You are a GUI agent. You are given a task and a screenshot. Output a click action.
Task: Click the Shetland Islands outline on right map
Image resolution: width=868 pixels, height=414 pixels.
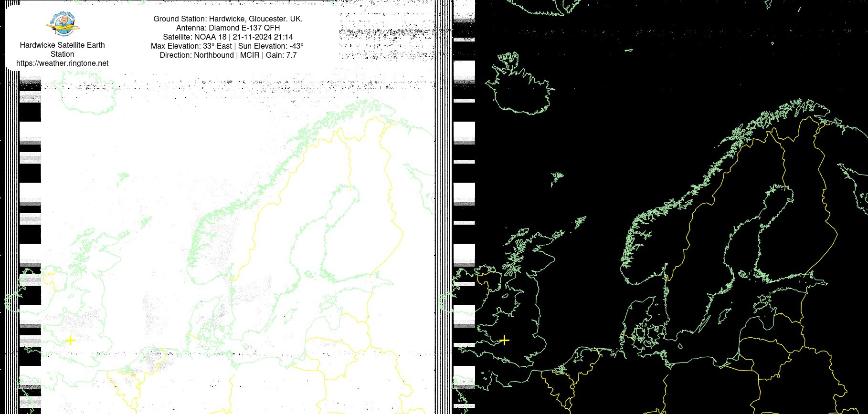(x=580, y=222)
